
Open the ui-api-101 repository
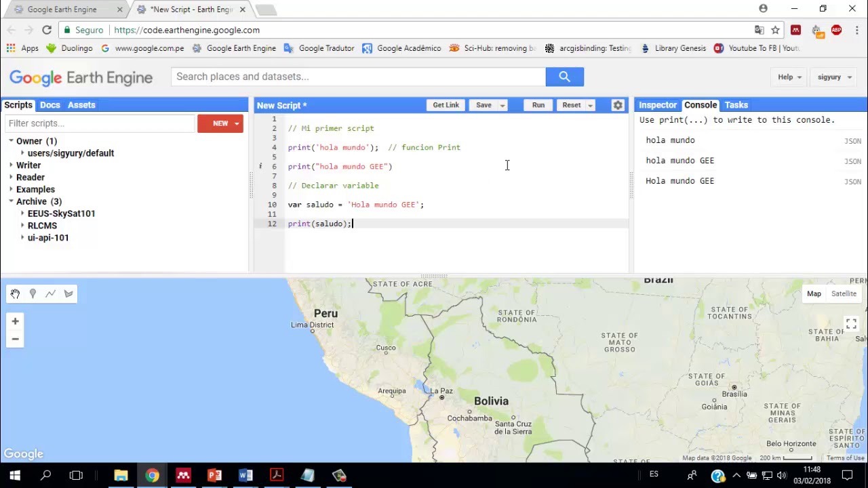tap(48, 238)
